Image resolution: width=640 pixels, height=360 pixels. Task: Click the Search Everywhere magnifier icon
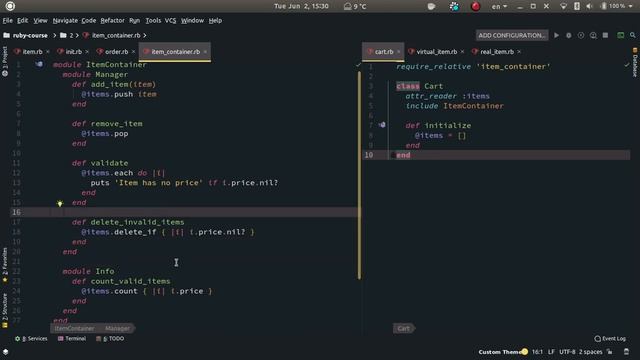pos(633,36)
